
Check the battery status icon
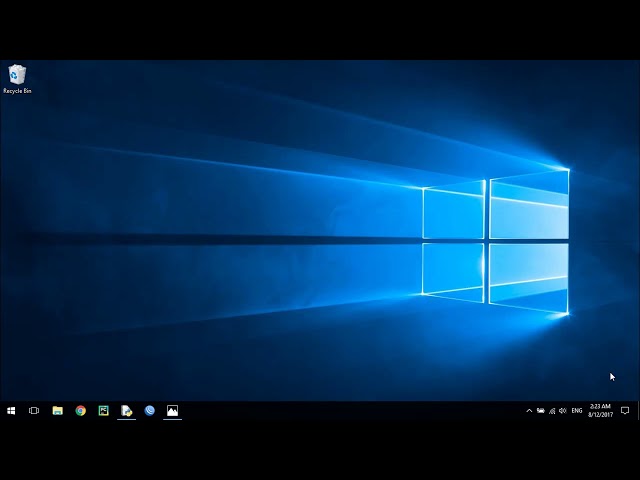tap(541, 411)
